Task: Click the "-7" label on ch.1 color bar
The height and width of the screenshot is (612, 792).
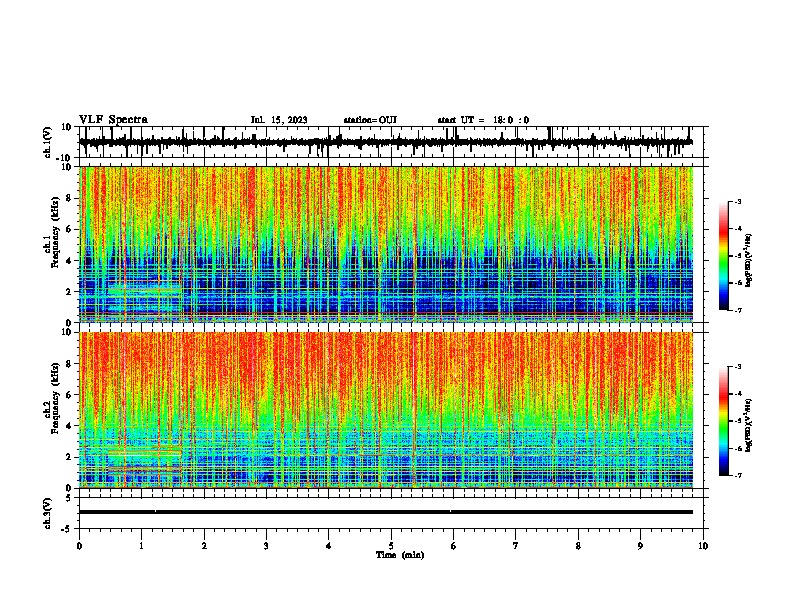Action: coord(737,310)
